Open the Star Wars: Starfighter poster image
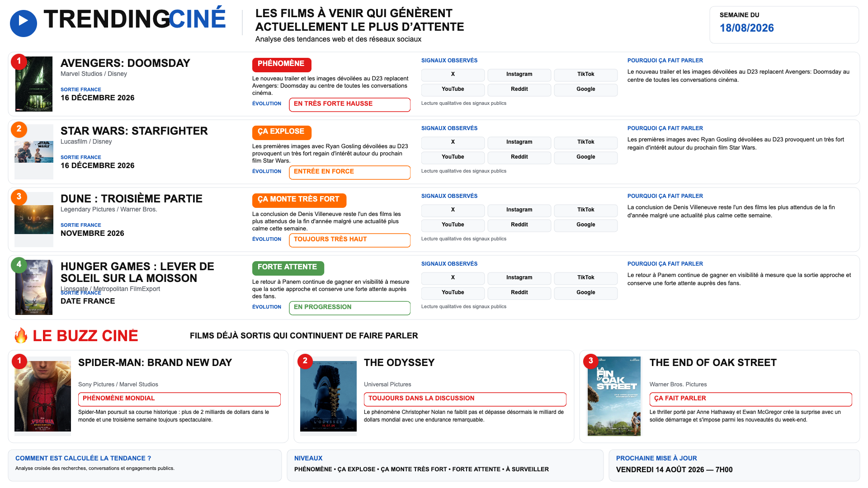 34,152
